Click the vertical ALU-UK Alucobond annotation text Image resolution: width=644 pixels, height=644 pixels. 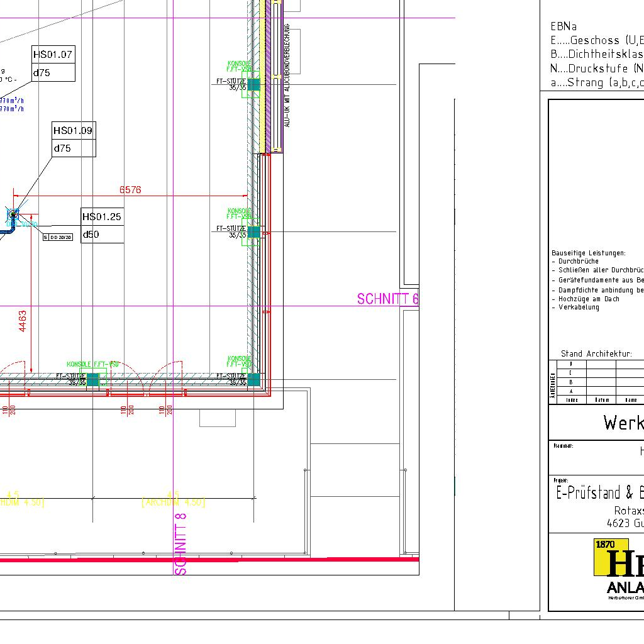coord(287,75)
